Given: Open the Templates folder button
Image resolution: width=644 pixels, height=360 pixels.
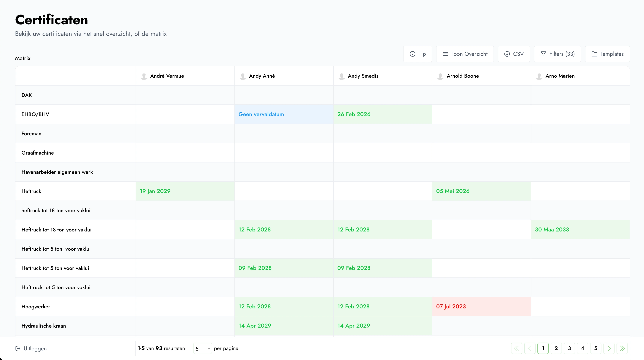Looking at the screenshot, I should click(x=607, y=54).
